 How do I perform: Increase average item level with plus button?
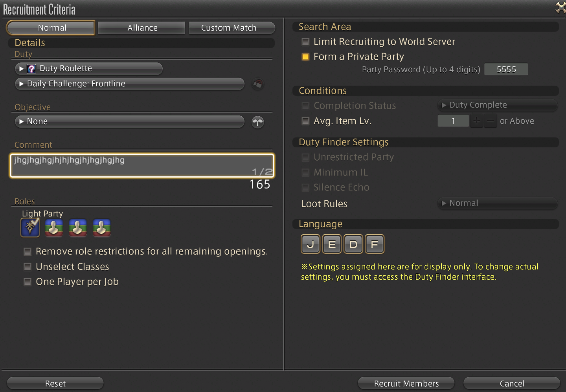point(476,121)
